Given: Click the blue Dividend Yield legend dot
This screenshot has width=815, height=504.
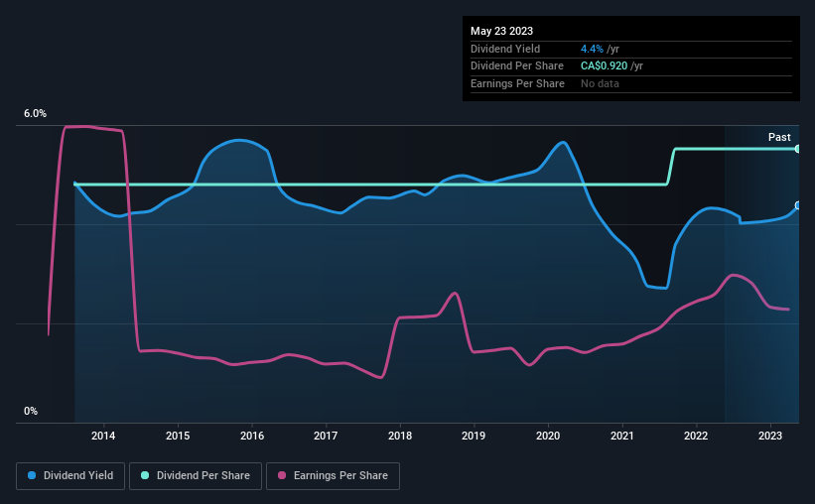Looking at the screenshot, I should tap(32, 475).
